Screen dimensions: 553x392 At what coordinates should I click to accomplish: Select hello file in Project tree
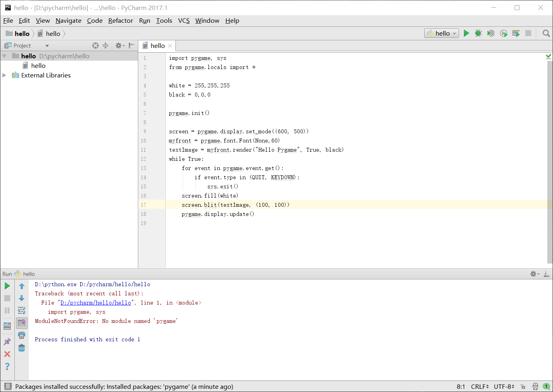34,65
